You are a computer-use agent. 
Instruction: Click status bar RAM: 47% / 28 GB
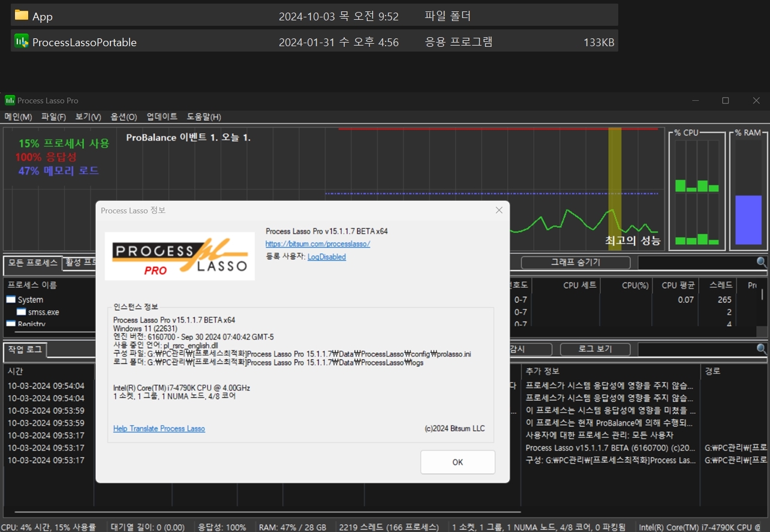(293, 527)
